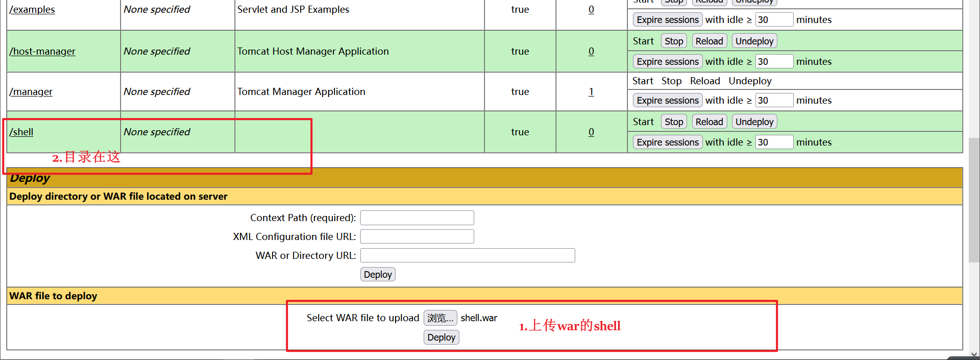Click the plain Start text for /manager
980x360 pixels.
[x=643, y=81]
